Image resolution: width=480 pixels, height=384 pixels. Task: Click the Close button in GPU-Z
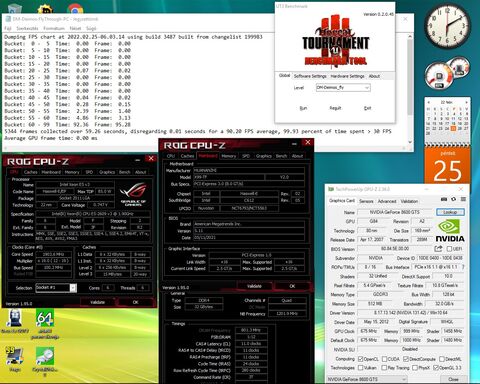pyautogui.click(x=453, y=379)
